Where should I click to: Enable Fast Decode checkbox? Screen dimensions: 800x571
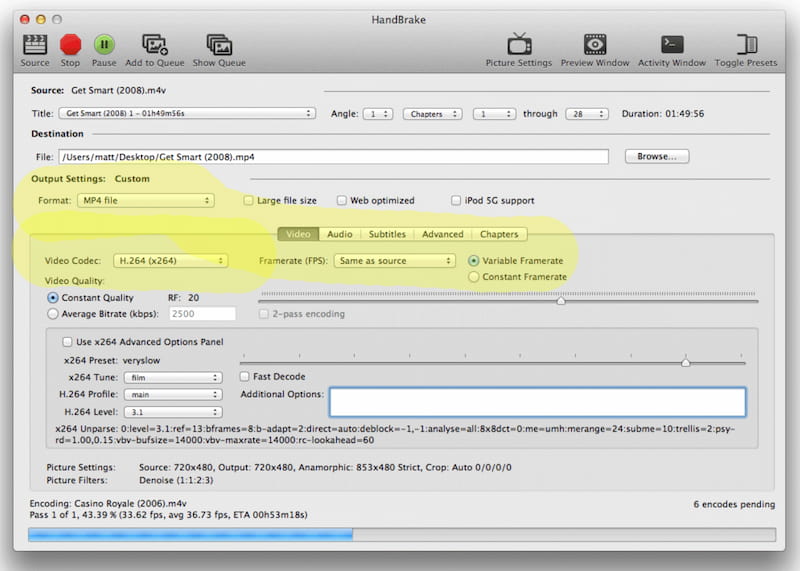point(244,377)
